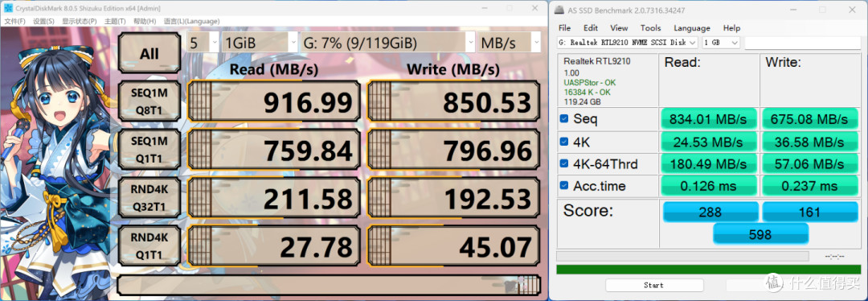The image size is (868, 301).
Task: Uncheck the 4K-64Thrd test checkbox
Action: click(564, 163)
